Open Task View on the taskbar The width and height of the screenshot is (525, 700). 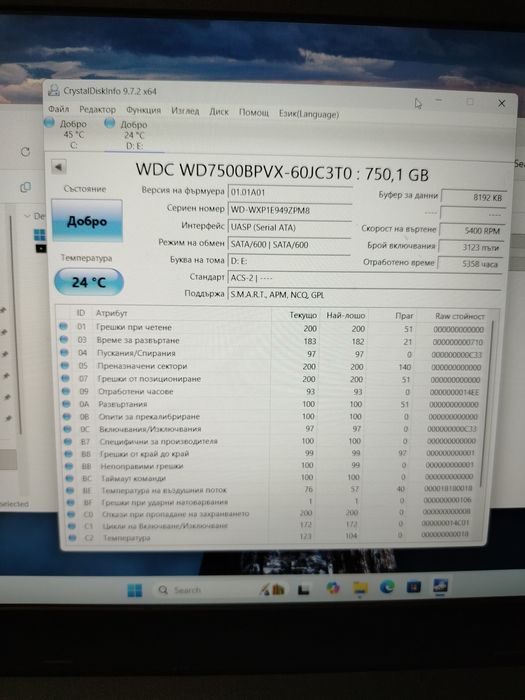[x=304, y=590]
